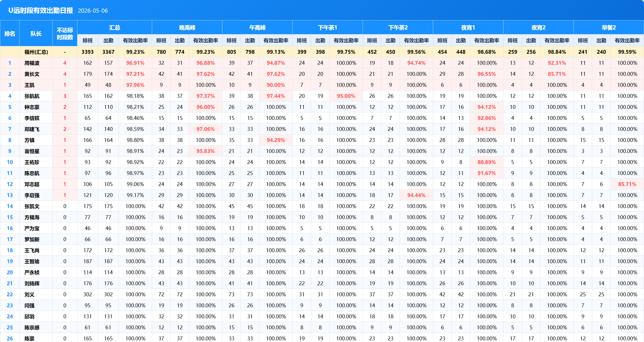
Task: Click the 99.13% summary rate
Action: (x=276, y=52)
